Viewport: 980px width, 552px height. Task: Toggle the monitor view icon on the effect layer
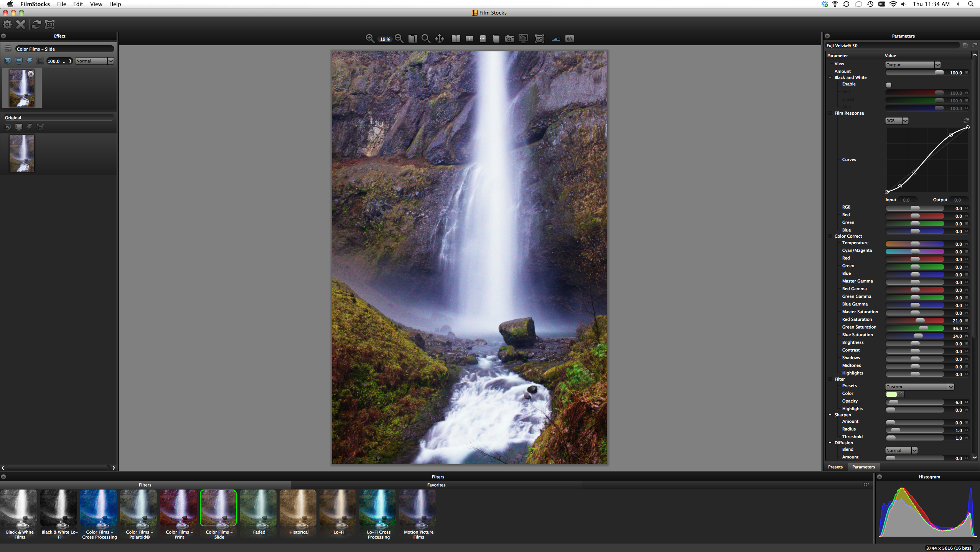(x=18, y=61)
